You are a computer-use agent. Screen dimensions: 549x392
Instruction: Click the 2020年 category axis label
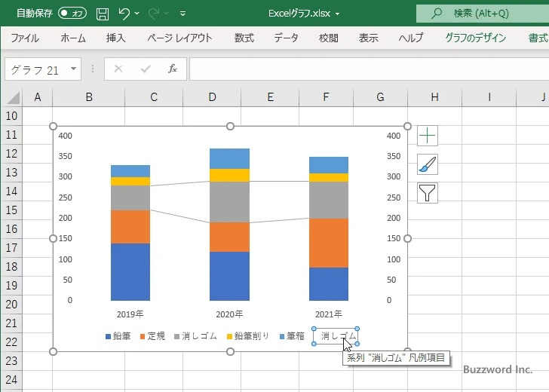click(x=229, y=314)
